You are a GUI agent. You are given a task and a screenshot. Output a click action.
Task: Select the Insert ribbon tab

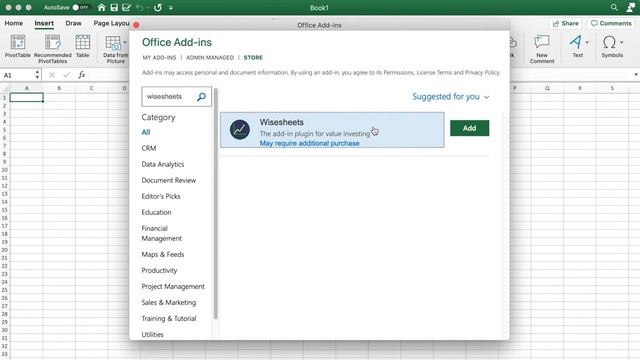[x=44, y=23]
